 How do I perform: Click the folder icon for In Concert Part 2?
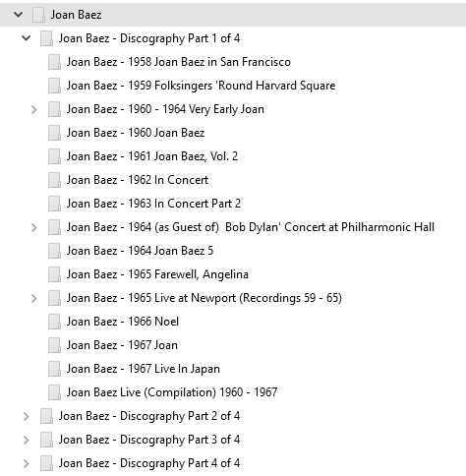(54, 204)
